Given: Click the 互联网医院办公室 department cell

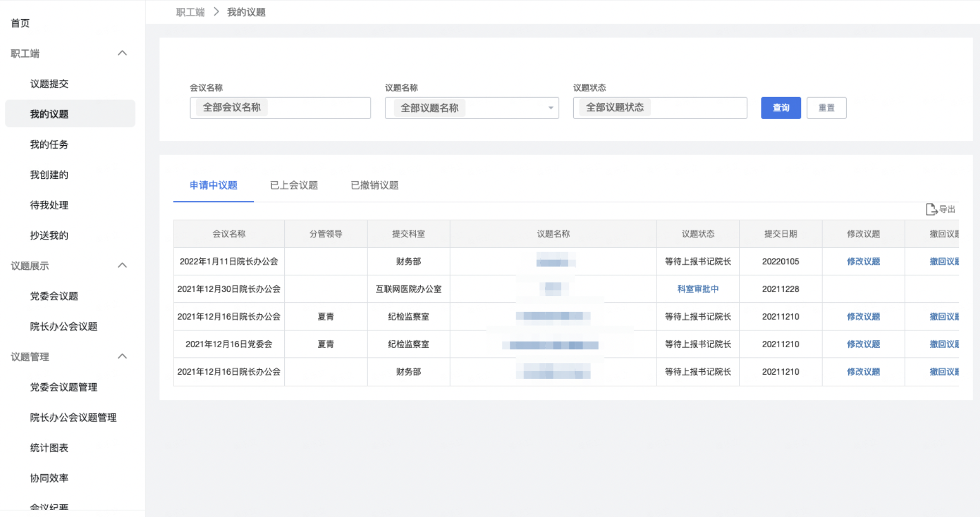Looking at the screenshot, I should tap(408, 289).
